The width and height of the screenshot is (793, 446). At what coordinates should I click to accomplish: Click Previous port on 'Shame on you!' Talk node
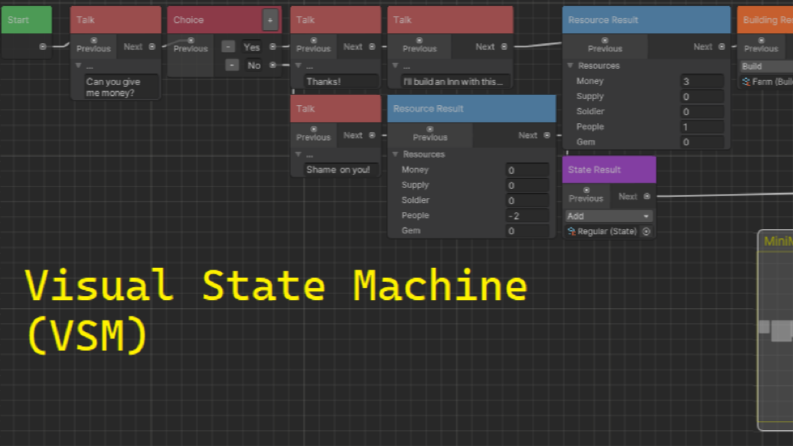tap(314, 129)
